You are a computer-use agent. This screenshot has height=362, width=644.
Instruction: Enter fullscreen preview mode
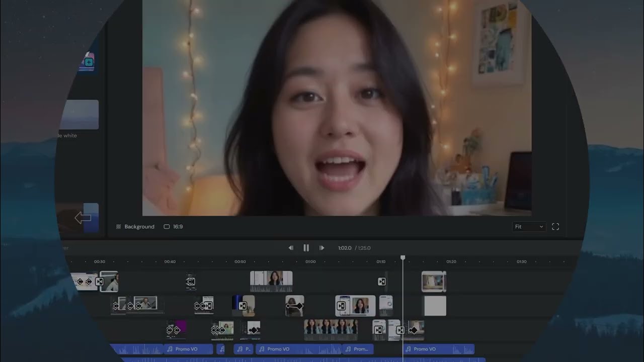point(555,227)
